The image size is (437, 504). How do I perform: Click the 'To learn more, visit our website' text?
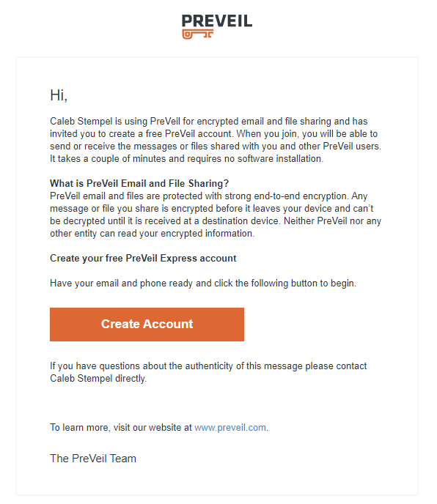[x=121, y=428]
